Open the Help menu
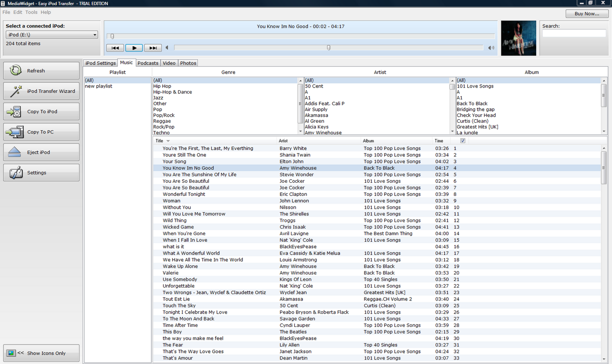 click(x=46, y=12)
